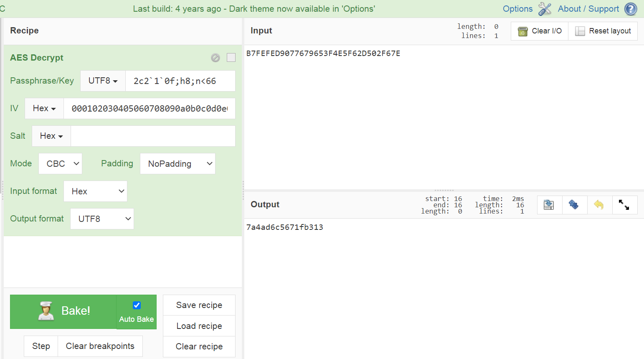Click the Step button
Image resolution: width=644 pixels, height=359 pixels.
(41, 346)
